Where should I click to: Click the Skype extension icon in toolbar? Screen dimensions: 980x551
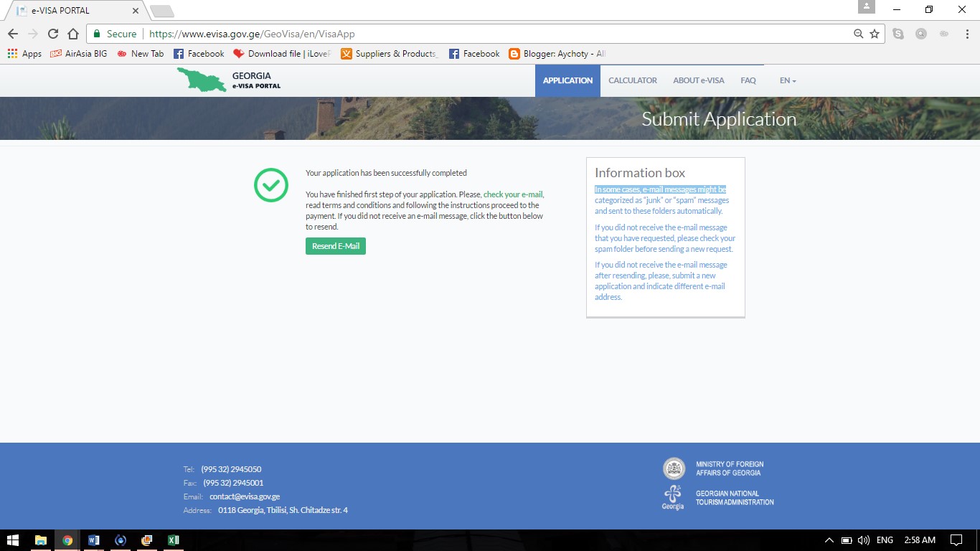click(x=898, y=34)
